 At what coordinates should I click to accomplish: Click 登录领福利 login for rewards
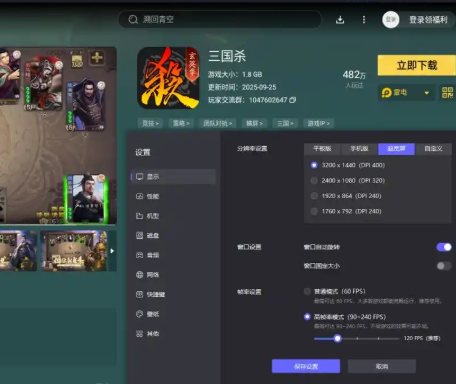tap(428, 20)
